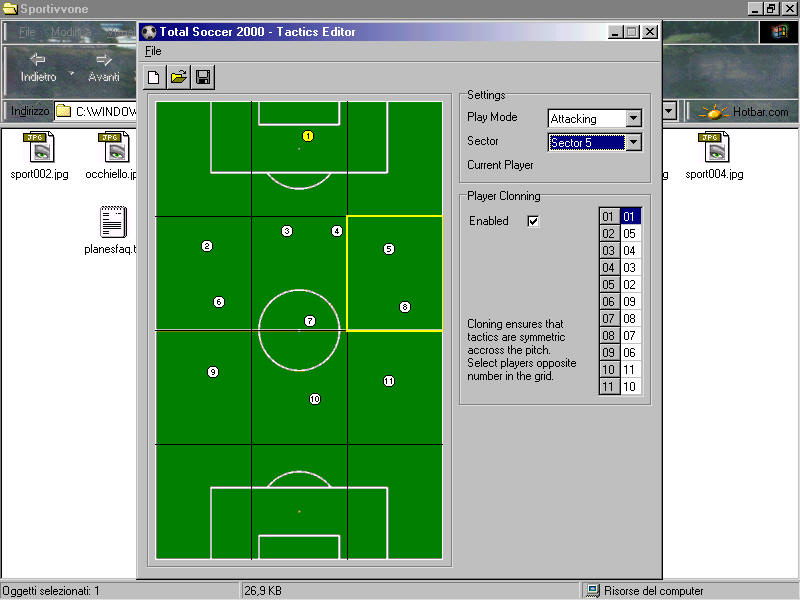This screenshot has height=600, width=800.
Task: Click soccer ball icon in Tactics Editor title
Action: point(149,32)
